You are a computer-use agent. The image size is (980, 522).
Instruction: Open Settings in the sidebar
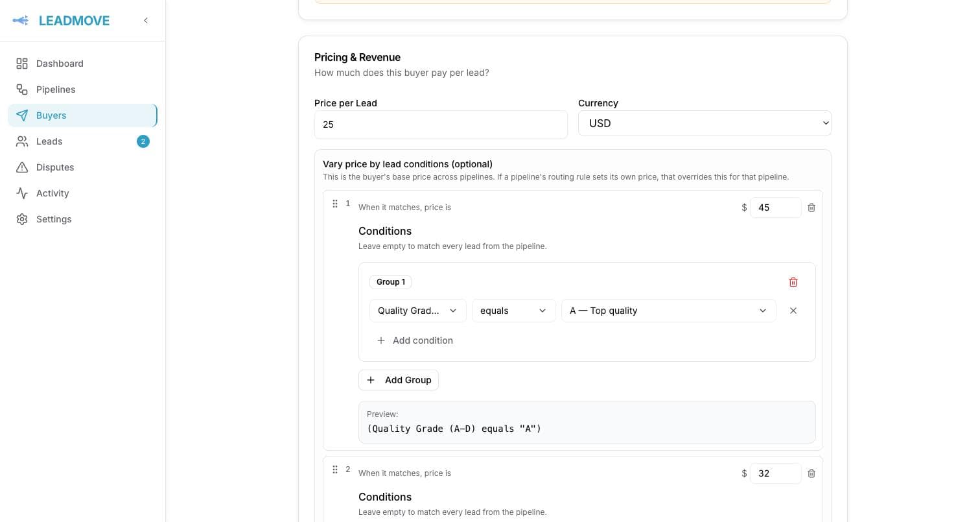83,219
